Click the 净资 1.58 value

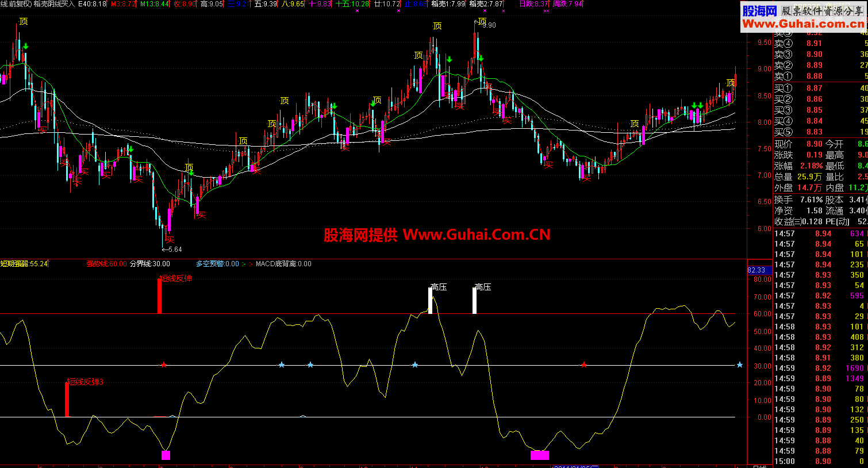click(x=814, y=210)
